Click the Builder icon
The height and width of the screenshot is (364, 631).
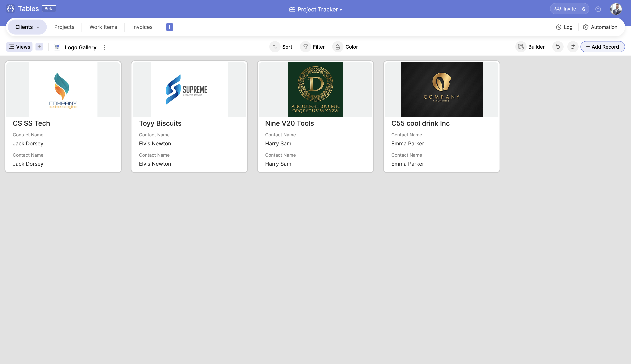tap(521, 47)
